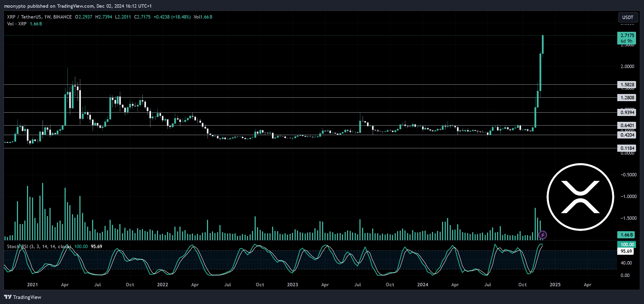644x304 pixels.
Task: Click the Stoch RSI 100.00 scale label
Action: tap(627, 245)
